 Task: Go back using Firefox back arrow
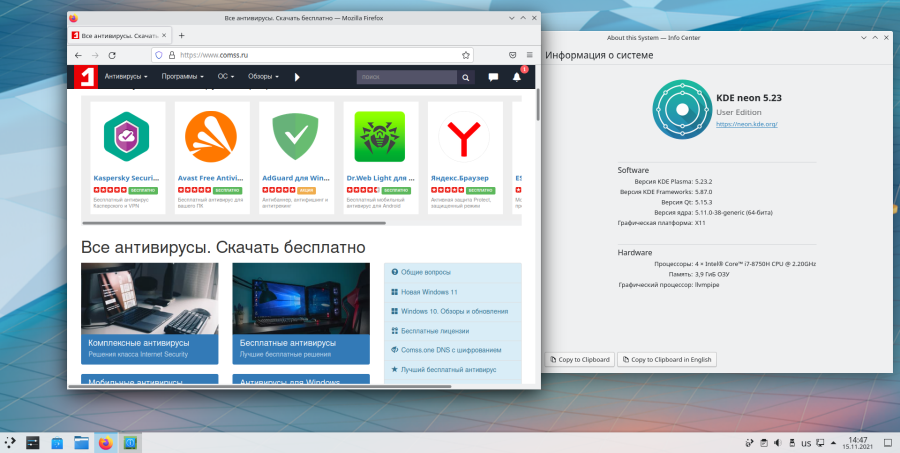coord(78,55)
